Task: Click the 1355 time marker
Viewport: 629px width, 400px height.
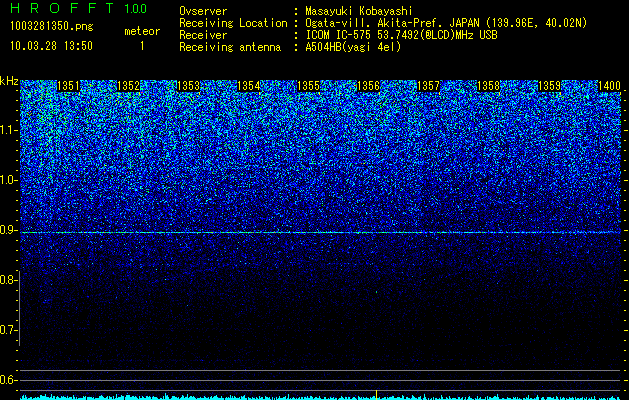Action: pos(308,86)
